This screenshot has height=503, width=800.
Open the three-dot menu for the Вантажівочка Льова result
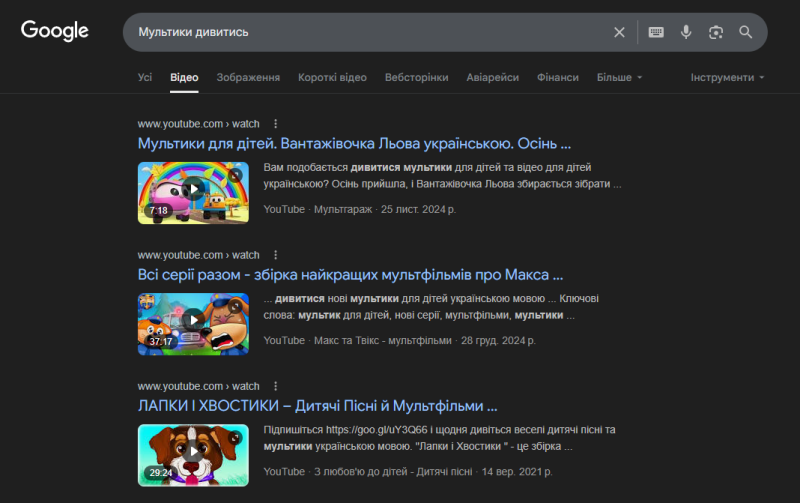click(276, 123)
